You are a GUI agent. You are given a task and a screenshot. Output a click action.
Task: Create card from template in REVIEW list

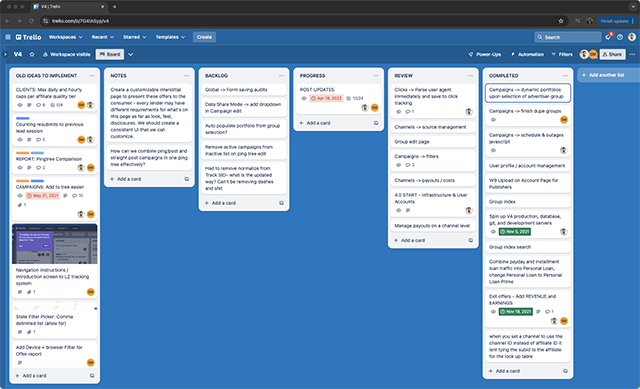pos(471,240)
